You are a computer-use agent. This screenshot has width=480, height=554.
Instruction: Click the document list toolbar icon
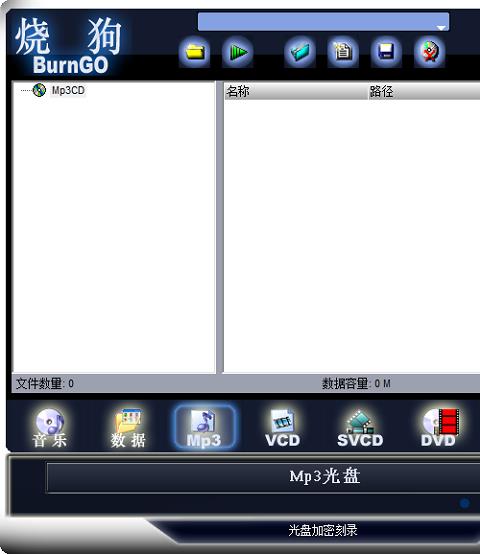click(x=343, y=52)
